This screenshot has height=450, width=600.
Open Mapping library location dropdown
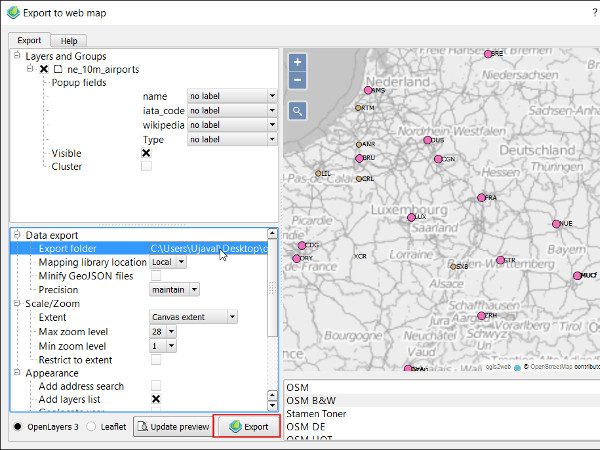pyautogui.click(x=168, y=262)
